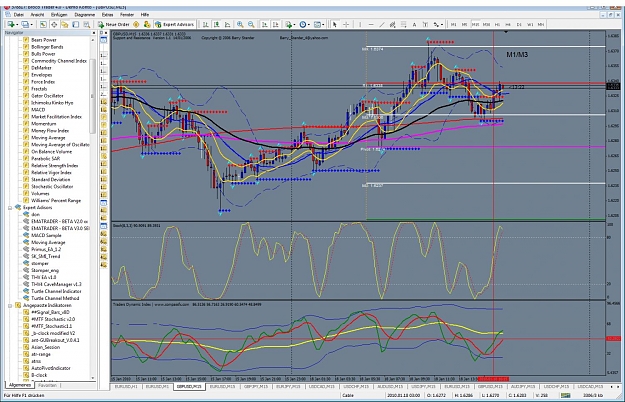Switch to M30 timeframe
625x402 pixels.
[x=486, y=24]
